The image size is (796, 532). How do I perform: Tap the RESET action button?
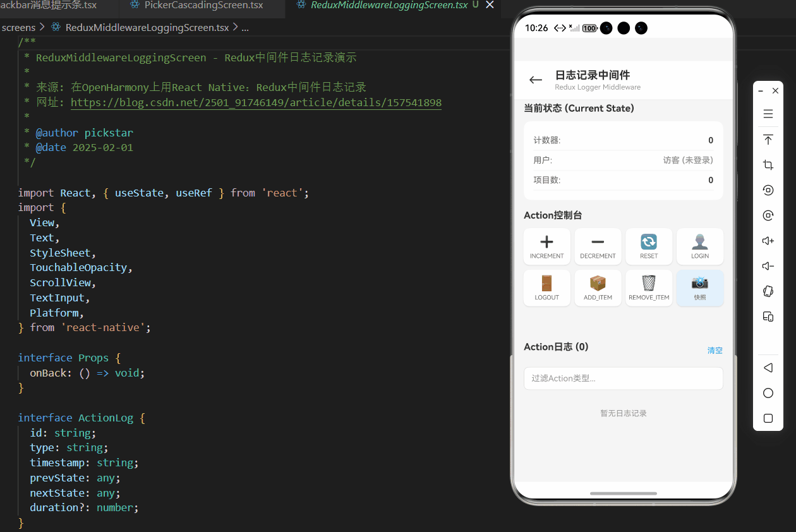[x=649, y=246]
